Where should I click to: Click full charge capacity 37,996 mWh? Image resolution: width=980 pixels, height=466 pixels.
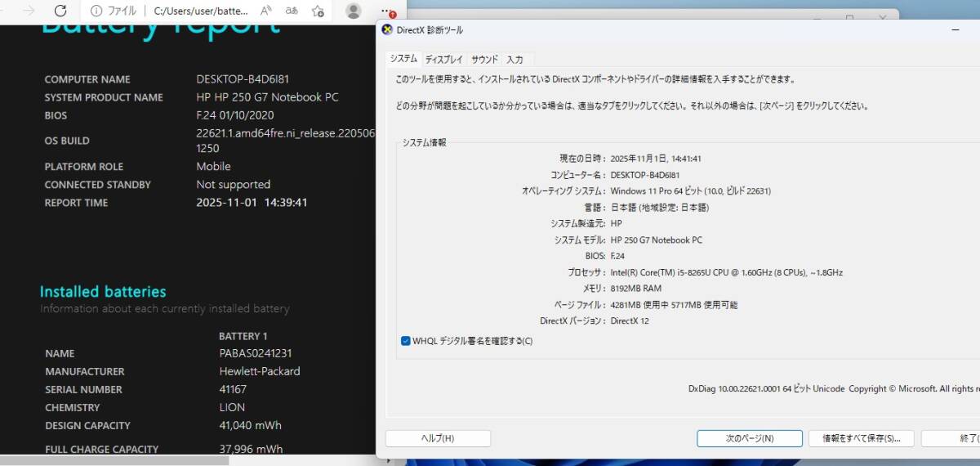coord(250,449)
